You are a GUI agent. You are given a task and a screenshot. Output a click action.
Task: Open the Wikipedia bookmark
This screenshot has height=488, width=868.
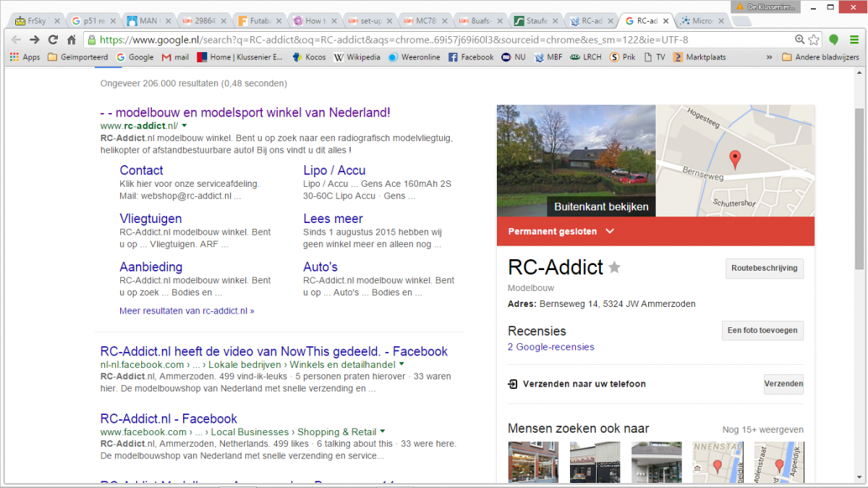pyautogui.click(x=357, y=57)
